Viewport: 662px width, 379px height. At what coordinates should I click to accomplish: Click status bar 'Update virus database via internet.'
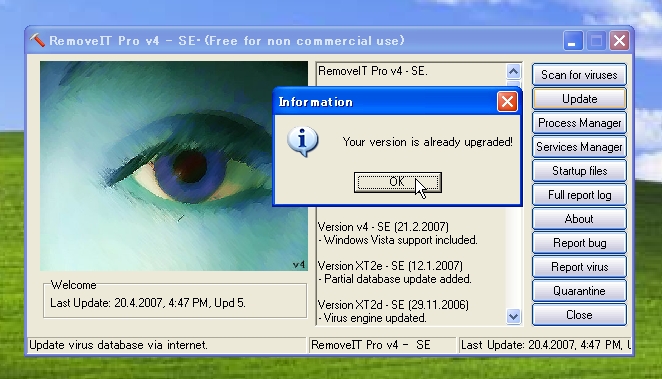[x=167, y=345]
